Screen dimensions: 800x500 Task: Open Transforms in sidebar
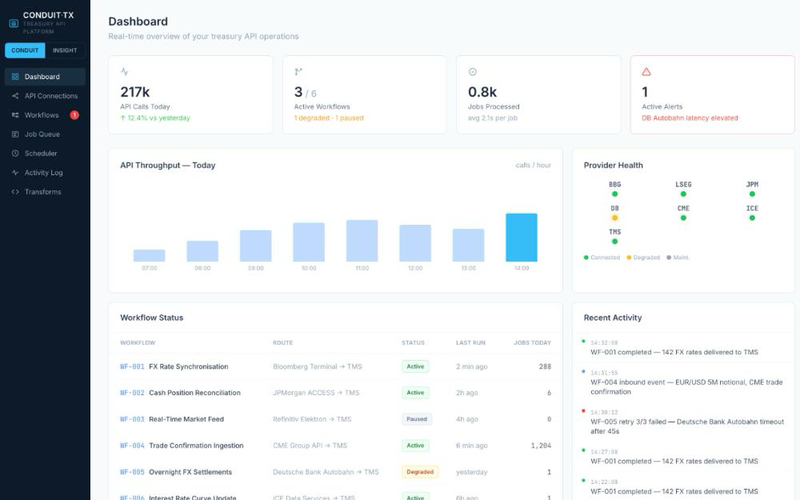(45, 192)
